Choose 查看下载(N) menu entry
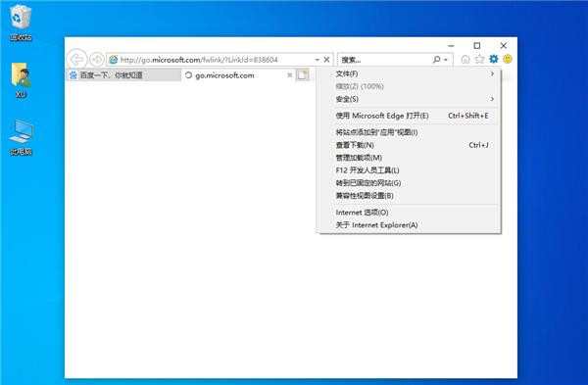This screenshot has height=385, width=588. pyautogui.click(x=409, y=145)
